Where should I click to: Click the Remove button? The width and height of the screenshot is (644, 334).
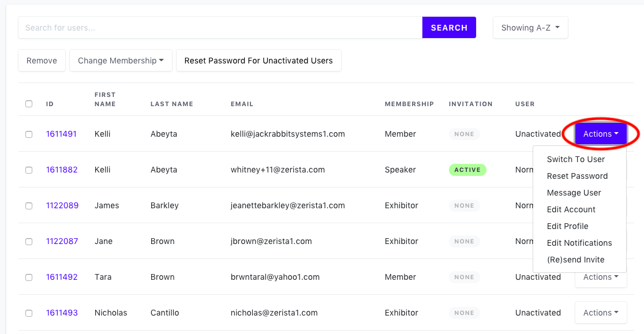click(x=42, y=61)
